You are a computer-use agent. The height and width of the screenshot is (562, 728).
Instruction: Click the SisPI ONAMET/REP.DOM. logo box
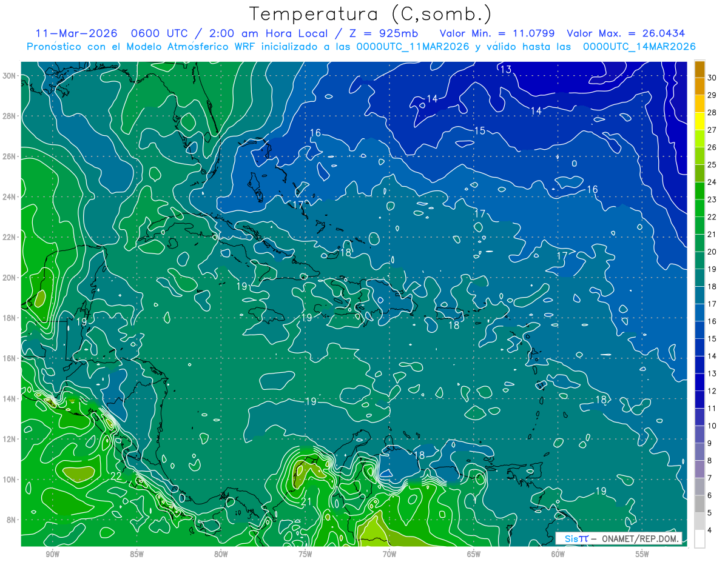(619, 538)
